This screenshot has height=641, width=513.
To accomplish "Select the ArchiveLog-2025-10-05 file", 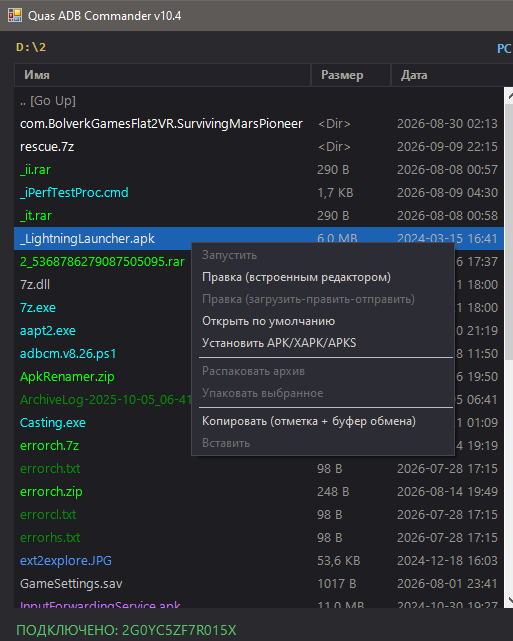I will click(105, 399).
